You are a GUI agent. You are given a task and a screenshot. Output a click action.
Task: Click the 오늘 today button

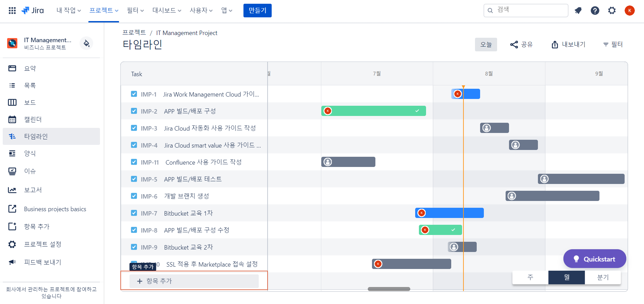click(486, 45)
